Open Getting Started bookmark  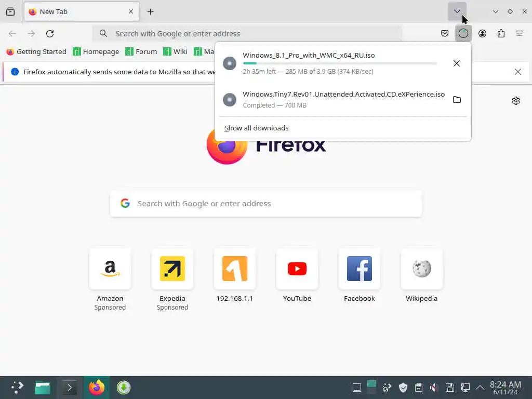36,51
